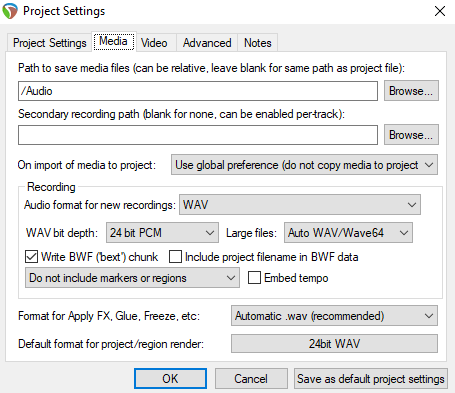Disable the Write BWF ('bext') chunk checkbox
This screenshot has height=393, width=455.
click(31, 257)
